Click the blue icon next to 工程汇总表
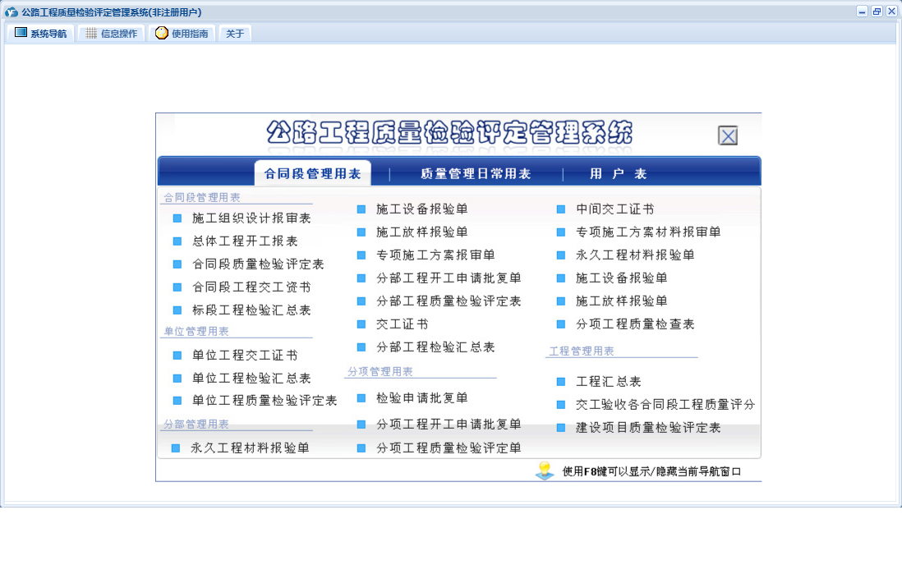The height and width of the screenshot is (588, 902). click(x=561, y=382)
